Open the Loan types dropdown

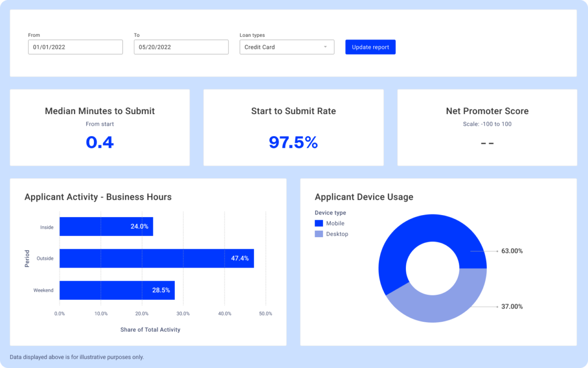click(287, 47)
